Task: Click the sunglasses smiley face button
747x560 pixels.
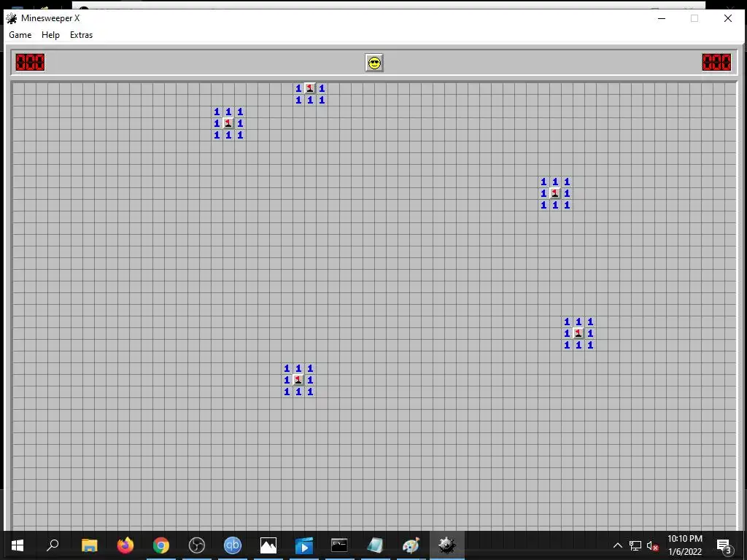Action: click(x=374, y=63)
